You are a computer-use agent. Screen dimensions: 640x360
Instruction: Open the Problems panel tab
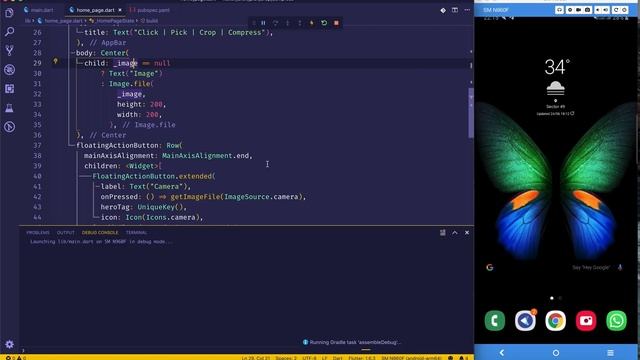point(38,233)
